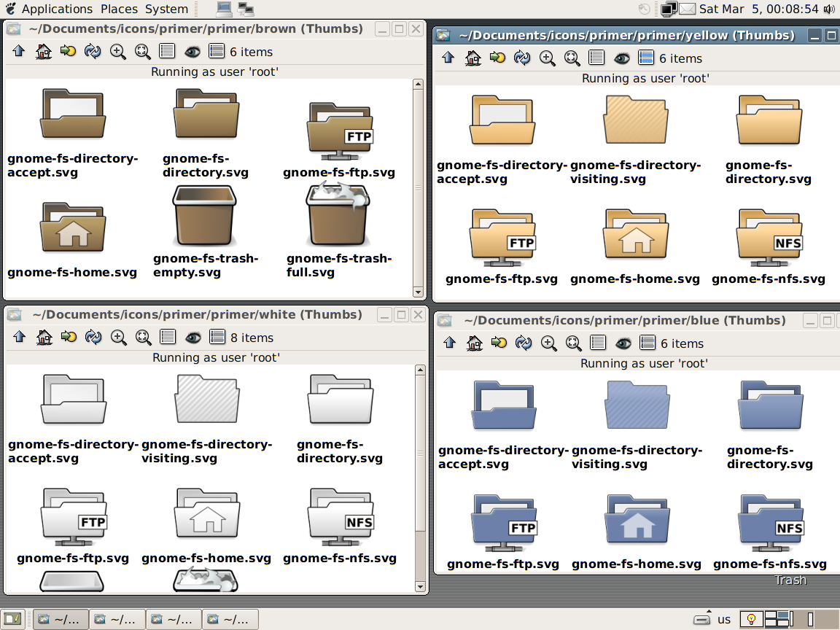Switch brown window to list view
The image size is (840, 630).
(167, 52)
